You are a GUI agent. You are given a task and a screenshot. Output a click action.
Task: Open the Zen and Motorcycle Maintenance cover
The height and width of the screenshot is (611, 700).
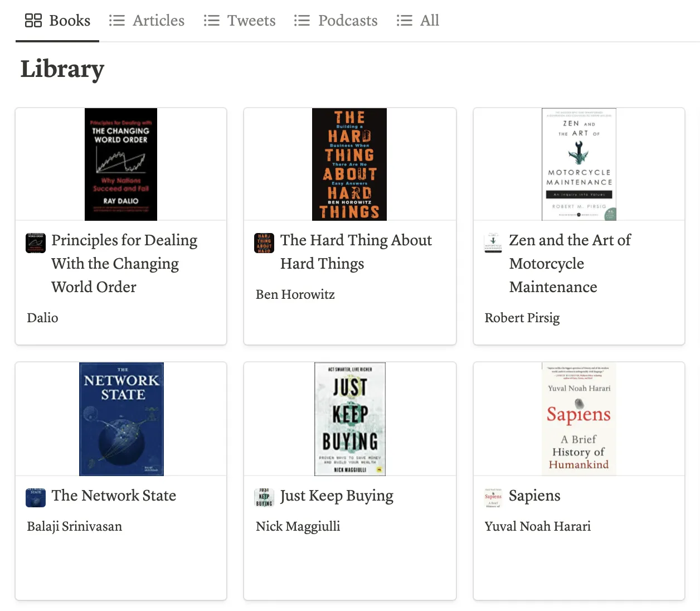click(579, 164)
